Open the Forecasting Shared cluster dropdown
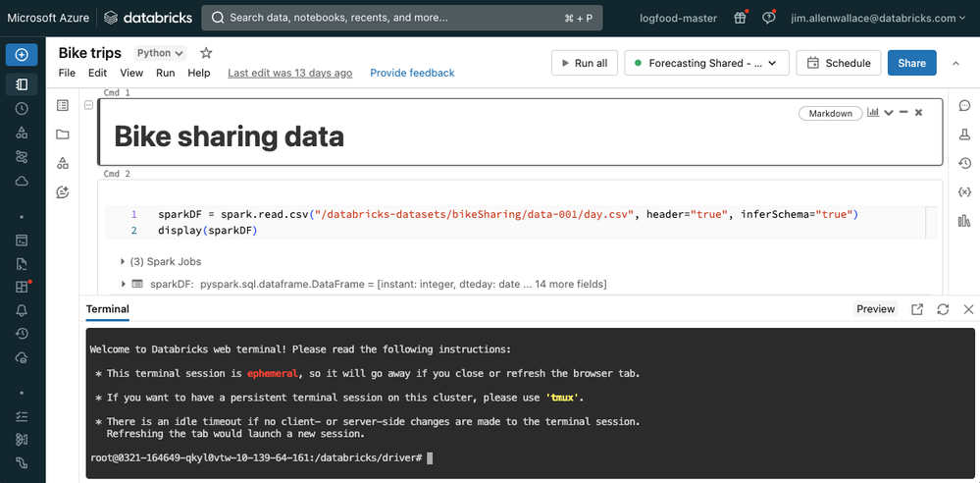 (706, 63)
